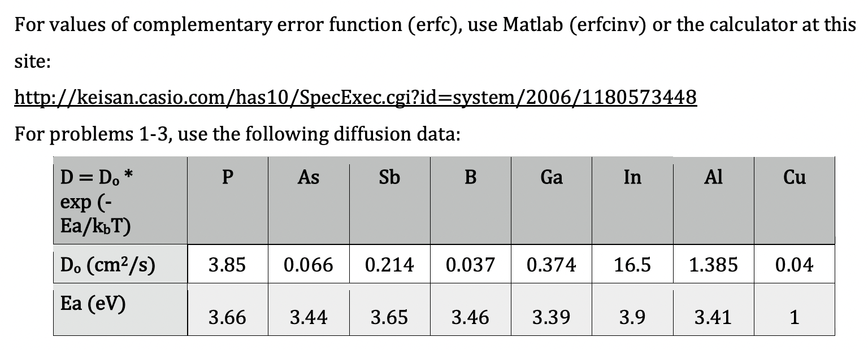Select the 1.385 value under Al
The width and height of the screenshot is (868, 350).
(x=713, y=264)
